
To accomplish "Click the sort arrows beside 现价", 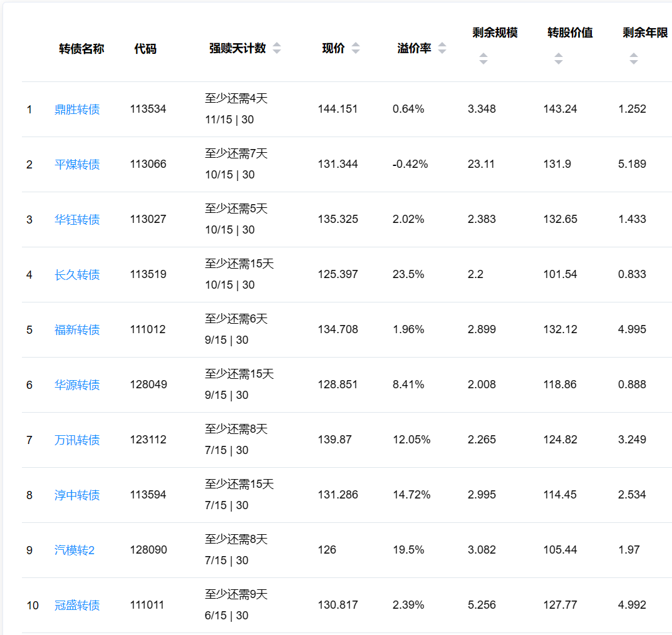I will click(356, 49).
